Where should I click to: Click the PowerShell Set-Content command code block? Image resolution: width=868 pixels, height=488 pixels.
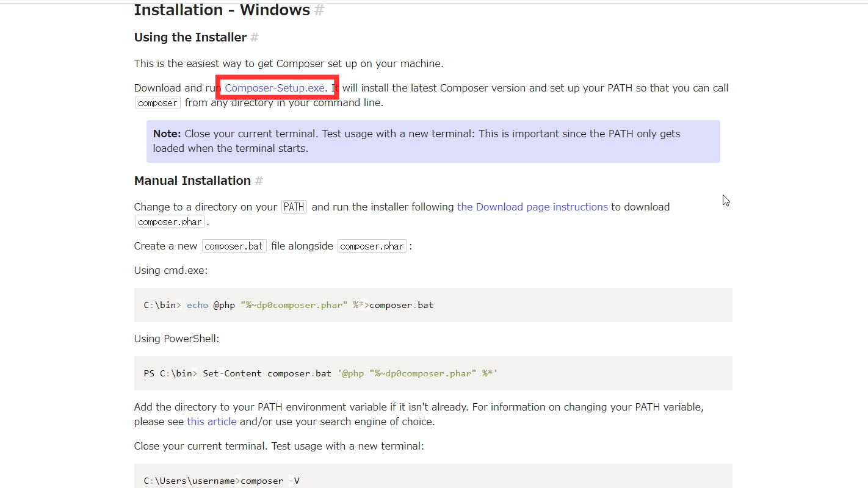tap(433, 373)
